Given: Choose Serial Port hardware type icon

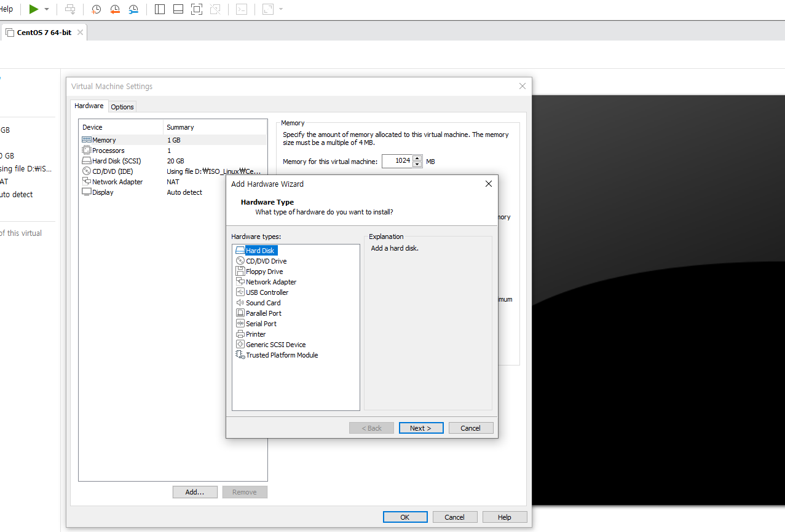Looking at the screenshot, I should point(240,324).
